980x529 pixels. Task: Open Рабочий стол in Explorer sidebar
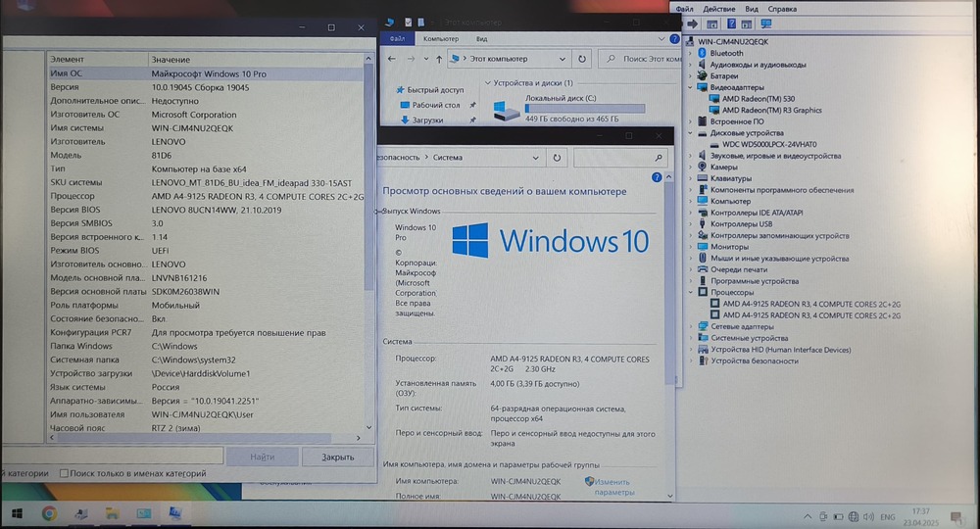pos(436,105)
